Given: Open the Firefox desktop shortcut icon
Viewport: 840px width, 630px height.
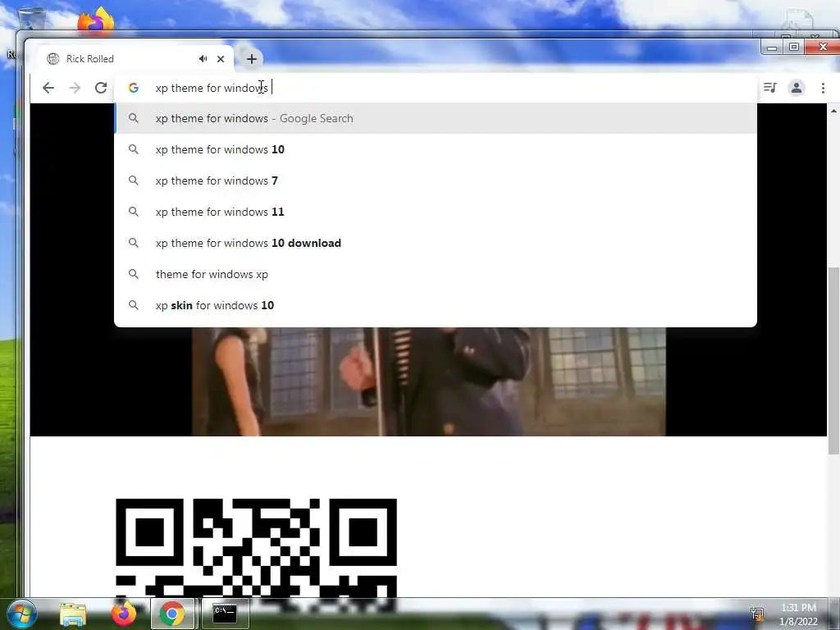Looking at the screenshot, I should pos(97,21).
